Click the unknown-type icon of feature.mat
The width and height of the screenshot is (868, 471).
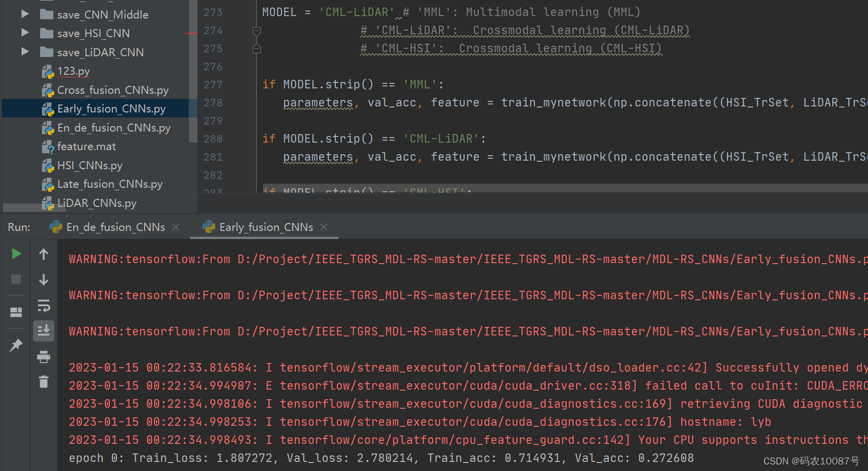click(48, 147)
